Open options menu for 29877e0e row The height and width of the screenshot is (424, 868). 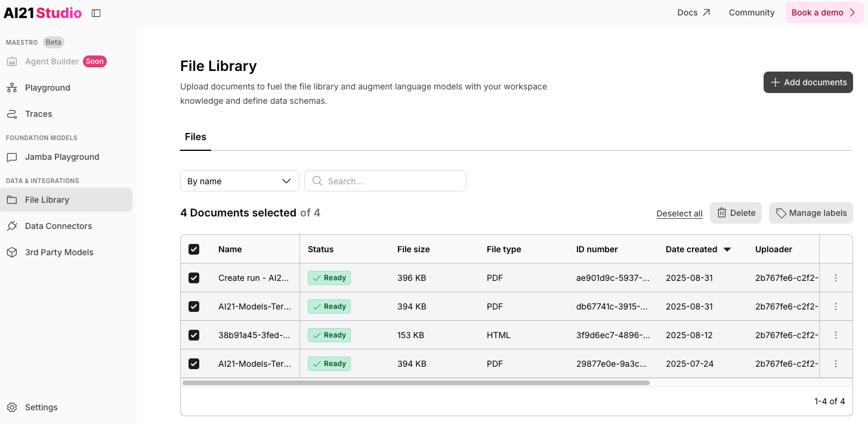(x=836, y=364)
